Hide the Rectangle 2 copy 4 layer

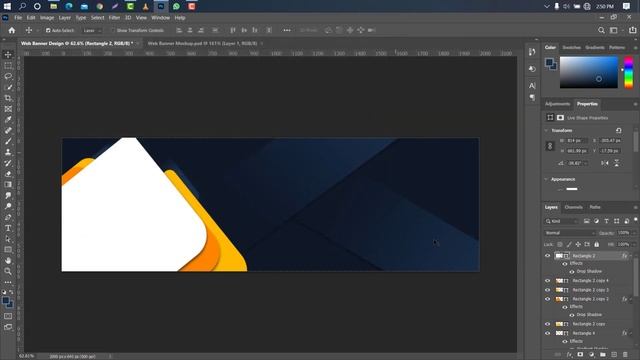click(547, 281)
